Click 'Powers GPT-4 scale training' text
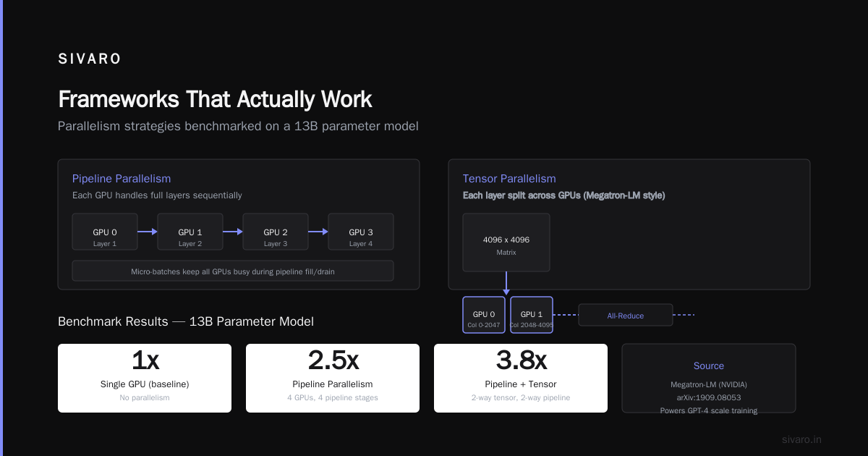 click(709, 410)
